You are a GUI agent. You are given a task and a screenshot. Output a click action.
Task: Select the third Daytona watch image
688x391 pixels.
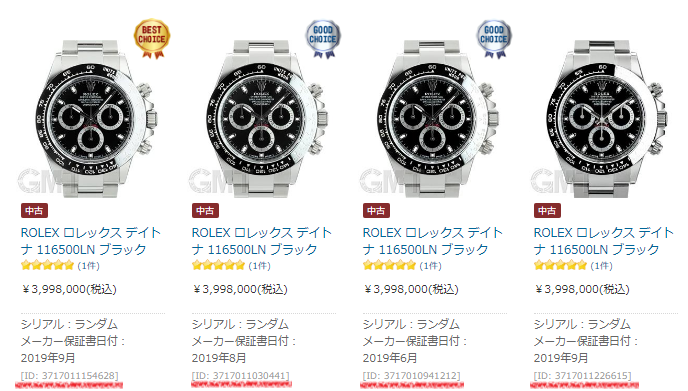[x=434, y=118]
